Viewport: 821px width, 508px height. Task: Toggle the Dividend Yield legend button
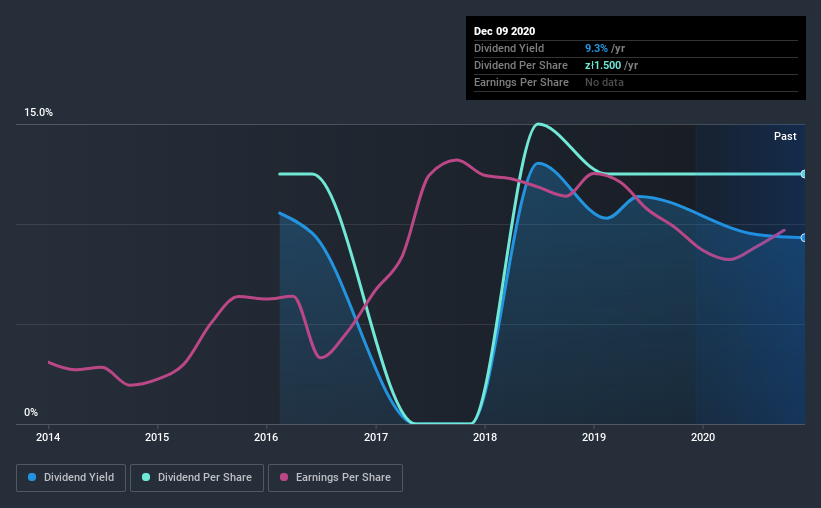tap(71, 478)
